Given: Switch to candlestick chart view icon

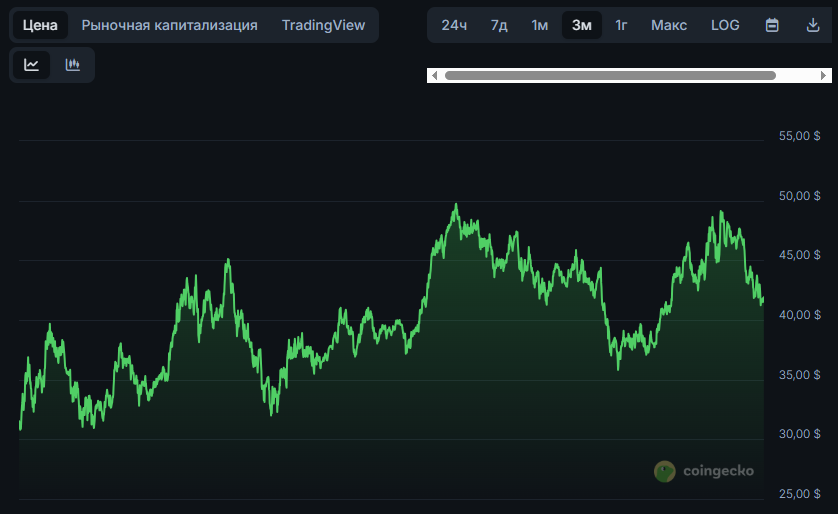Looking at the screenshot, I should (x=72, y=65).
